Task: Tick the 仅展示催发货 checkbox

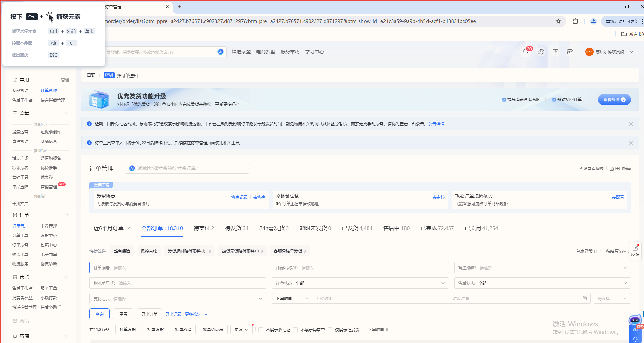Action: (330, 330)
